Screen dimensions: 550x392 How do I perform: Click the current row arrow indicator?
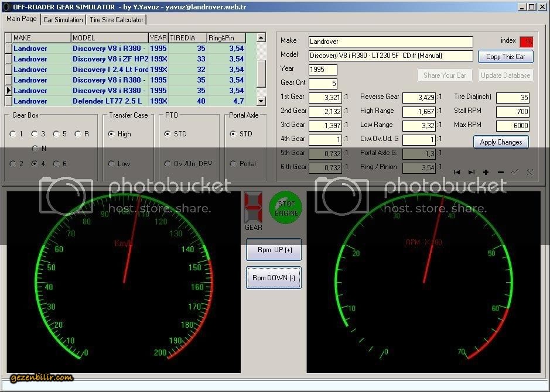[9, 91]
